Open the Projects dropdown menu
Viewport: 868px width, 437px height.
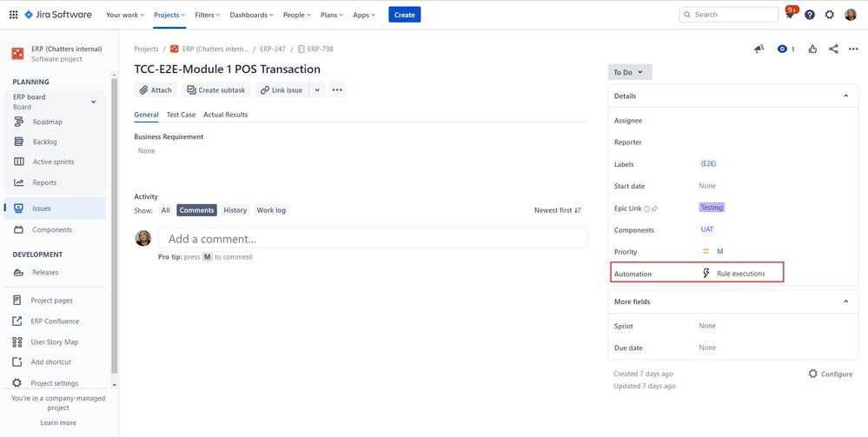pyautogui.click(x=169, y=15)
